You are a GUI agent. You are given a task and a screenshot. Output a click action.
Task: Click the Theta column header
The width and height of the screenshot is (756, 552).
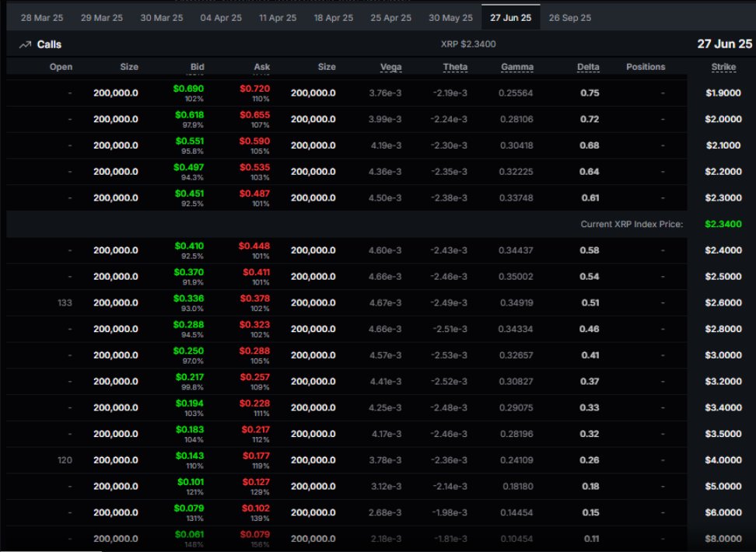[455, 67]
